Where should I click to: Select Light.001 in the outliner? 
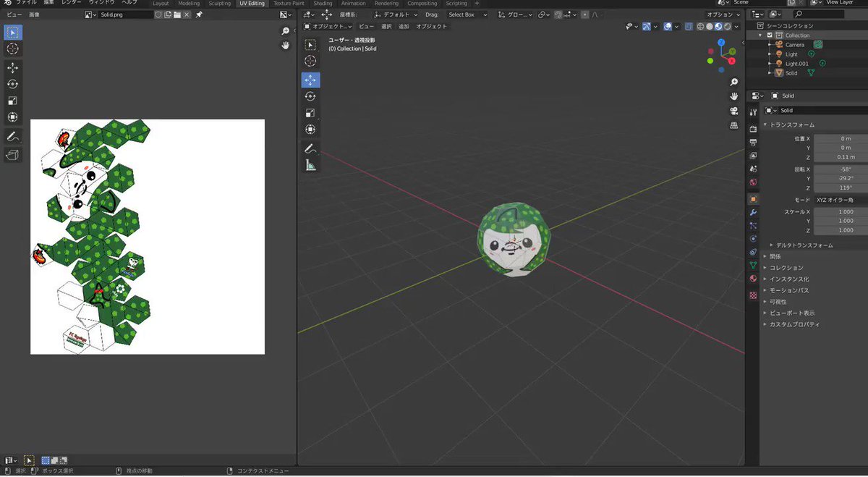click(796, 64)
